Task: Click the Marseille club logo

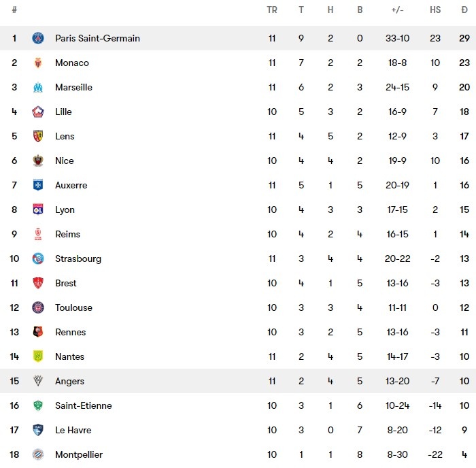Action: [x=38, y=87]
